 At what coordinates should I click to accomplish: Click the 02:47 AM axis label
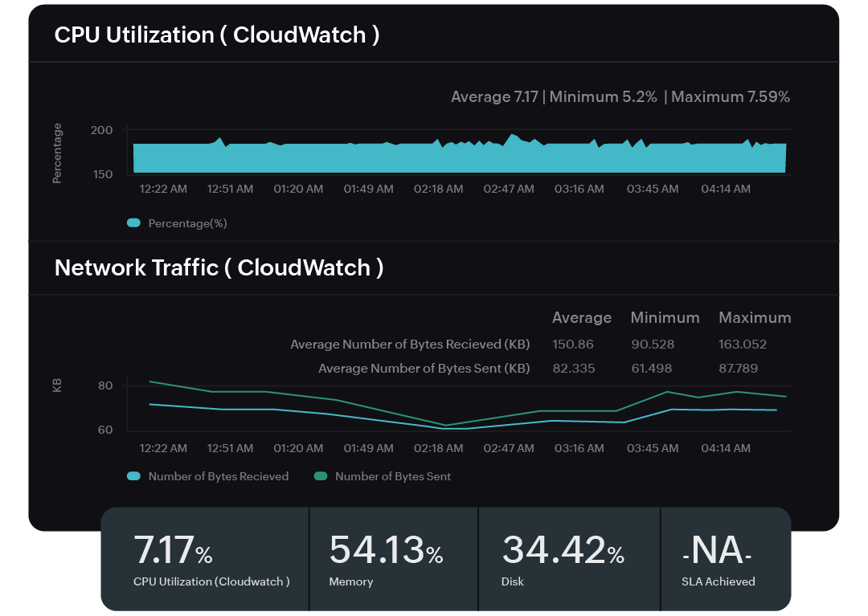coord(508,189)
